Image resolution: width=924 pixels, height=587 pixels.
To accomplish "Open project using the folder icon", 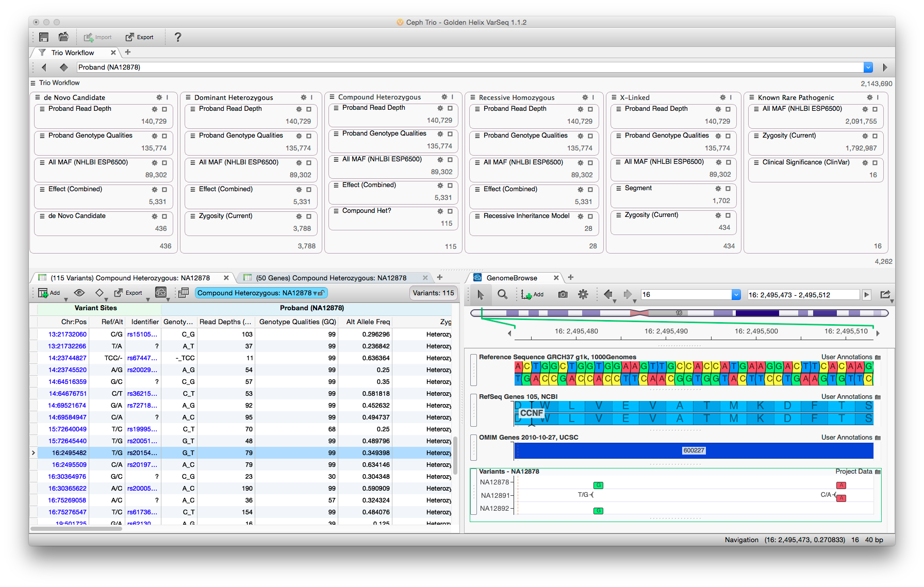I will pos(63,37).
